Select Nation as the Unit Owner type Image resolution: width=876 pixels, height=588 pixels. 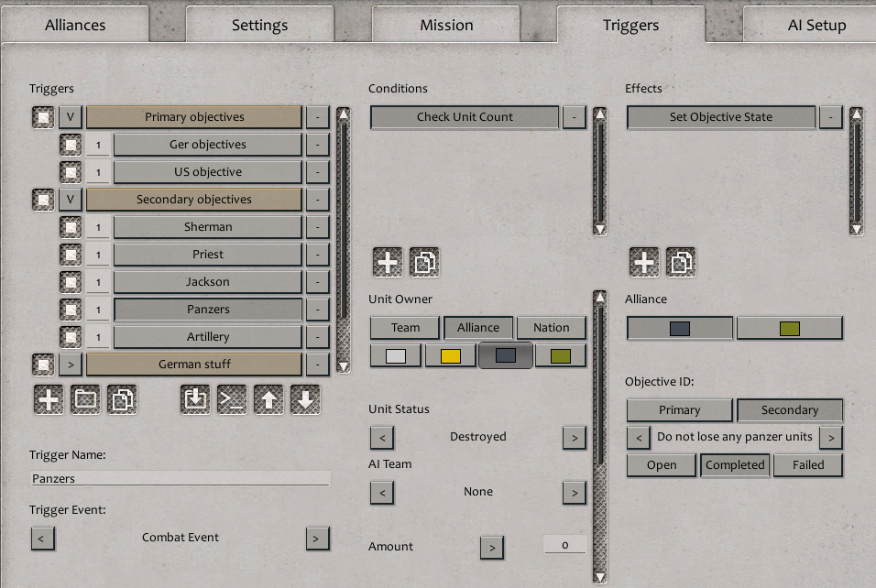[x=551, y=328]
